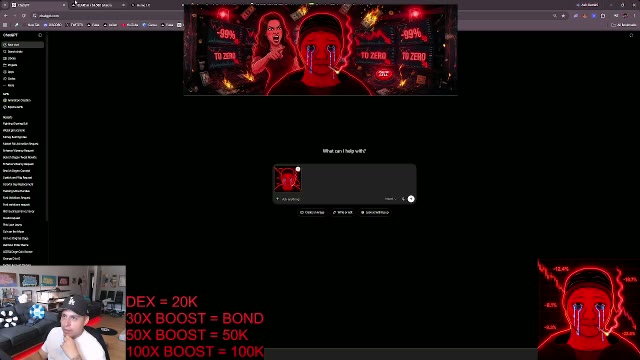Click the plus attach button in the prompt box
This screenshot has width=640, height=360.
[x=278, y=199]
